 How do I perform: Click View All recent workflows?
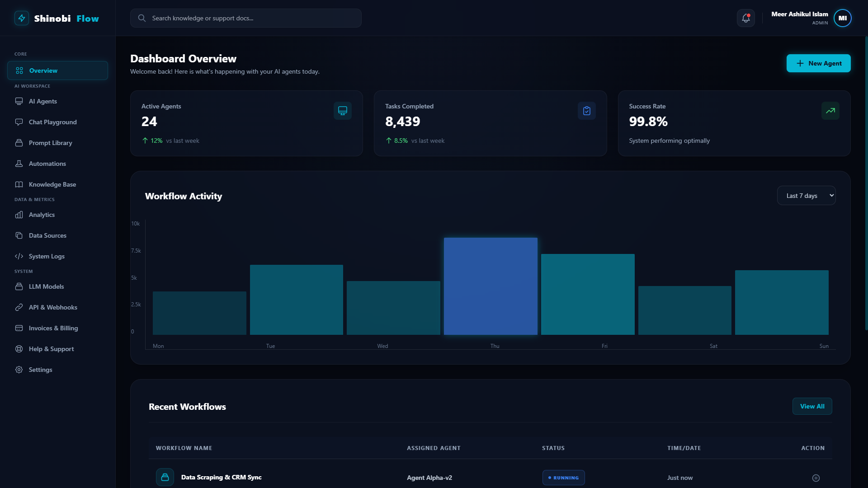point(812,406)
